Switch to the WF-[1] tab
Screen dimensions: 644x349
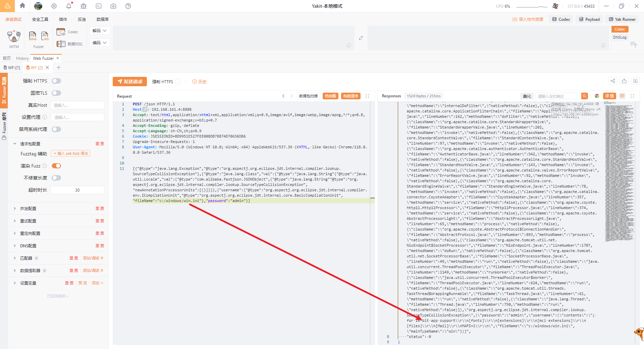pos(12,67)
